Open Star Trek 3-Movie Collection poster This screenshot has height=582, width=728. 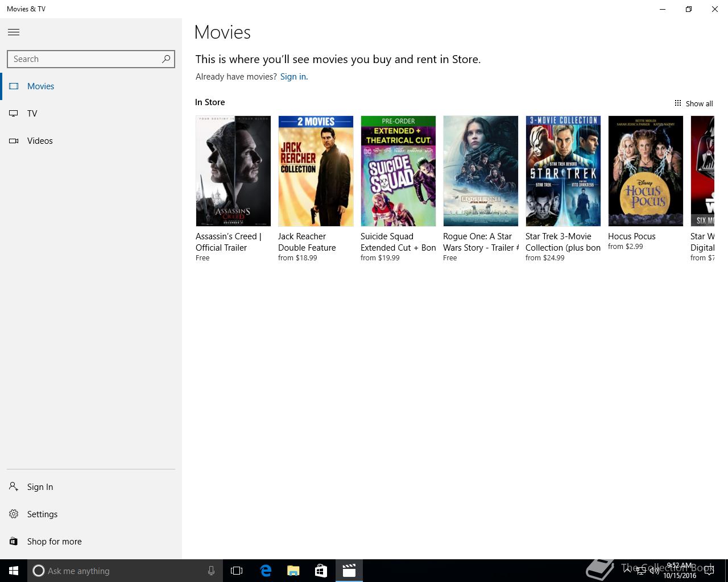coord(563,171)
